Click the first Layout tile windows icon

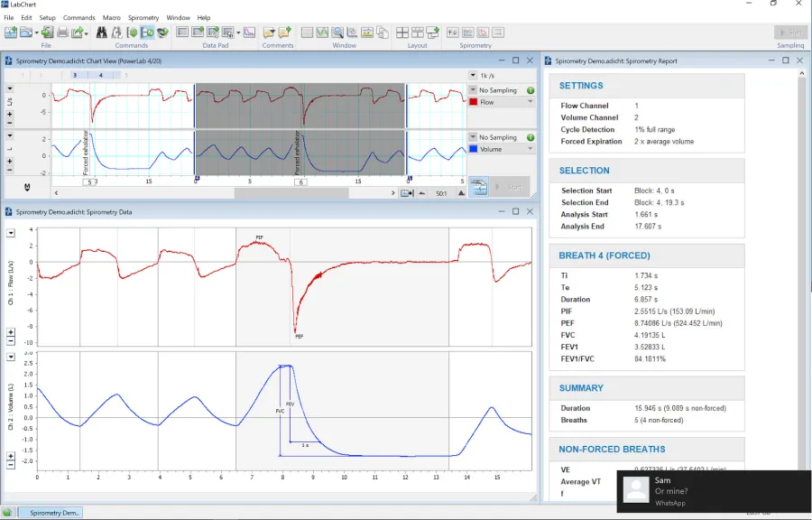tap(401, 32)
